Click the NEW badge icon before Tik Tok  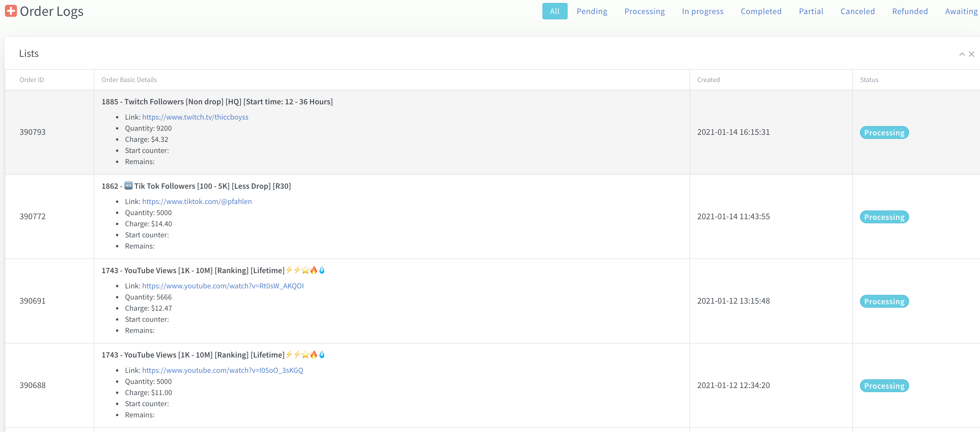(128, 186)
